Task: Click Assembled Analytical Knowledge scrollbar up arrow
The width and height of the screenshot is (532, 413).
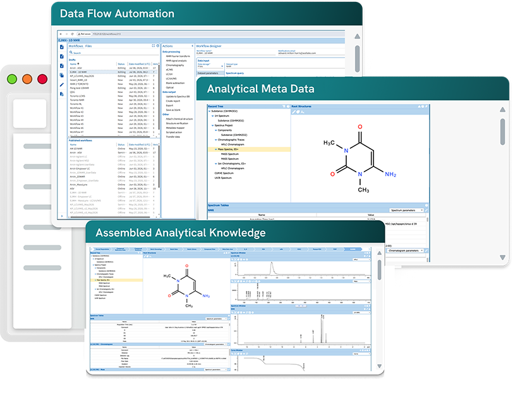Action: 379,253
